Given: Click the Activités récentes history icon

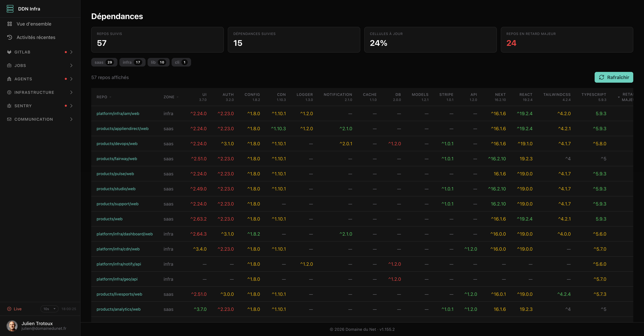Looking at the screenshot, I should 10,37.
